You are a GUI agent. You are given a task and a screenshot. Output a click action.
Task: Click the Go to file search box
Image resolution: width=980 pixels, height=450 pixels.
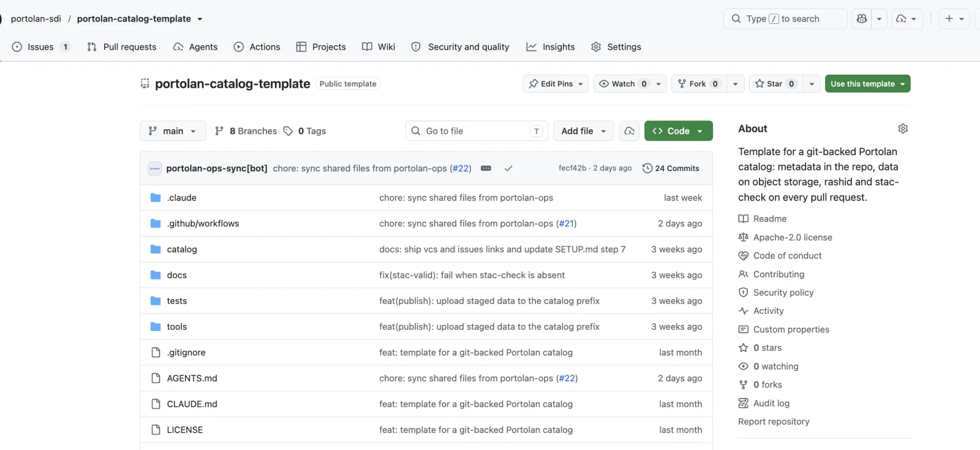[x=477, y=131]
